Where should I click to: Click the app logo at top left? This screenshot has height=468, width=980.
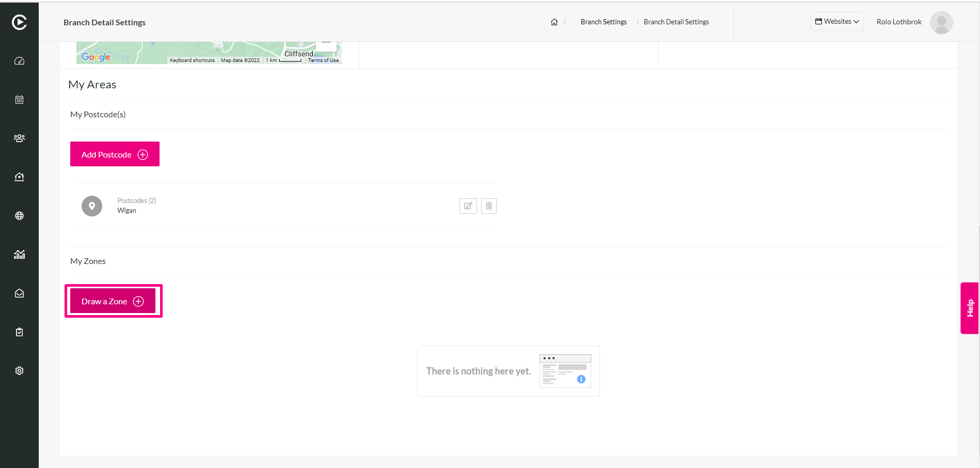point(19,22)
